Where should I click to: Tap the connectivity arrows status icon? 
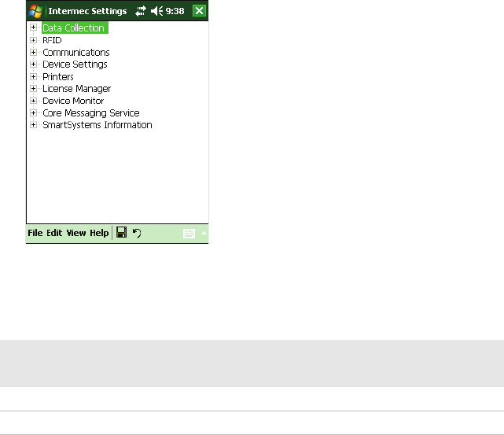[x=141, y=11]
